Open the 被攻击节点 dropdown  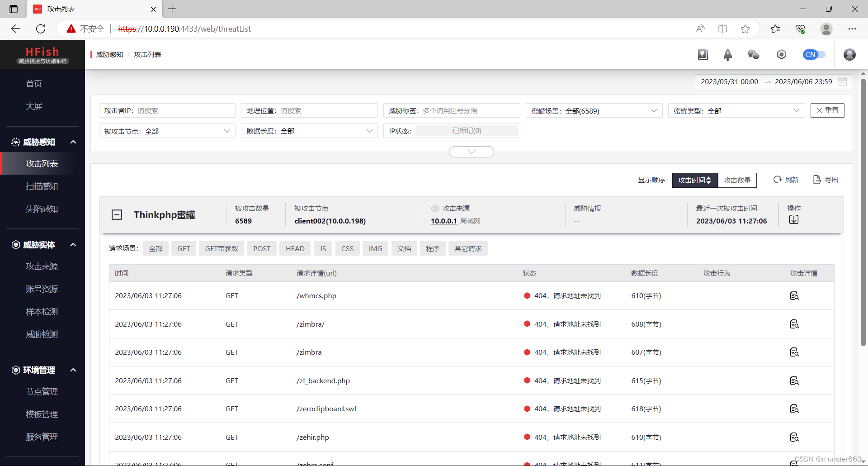coord(167,131)
